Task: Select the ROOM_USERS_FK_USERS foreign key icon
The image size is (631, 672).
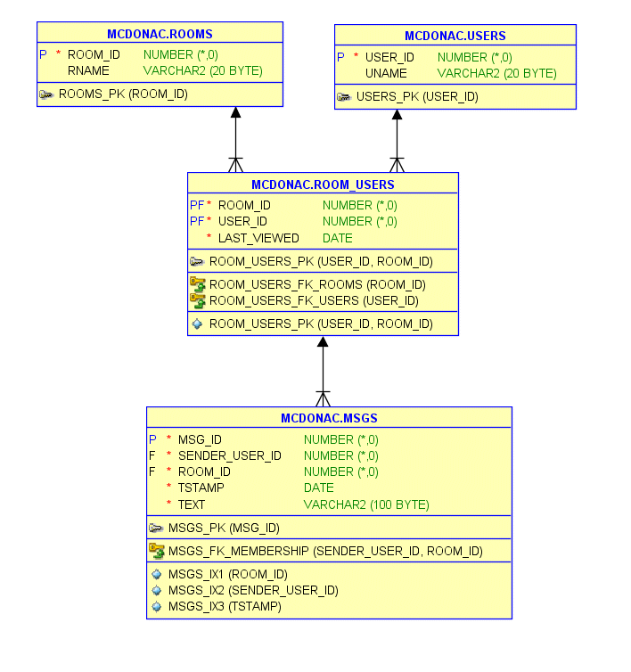Action: [x=198, y=300]
